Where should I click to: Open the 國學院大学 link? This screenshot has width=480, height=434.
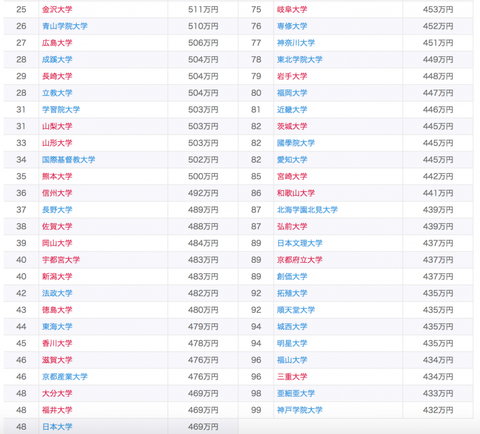tap(296, 143)
